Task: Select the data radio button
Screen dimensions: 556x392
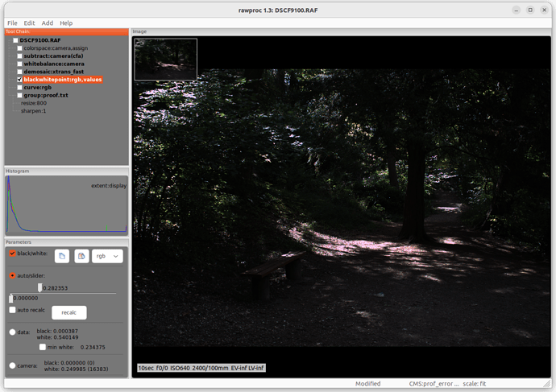Action: point(12,332)
